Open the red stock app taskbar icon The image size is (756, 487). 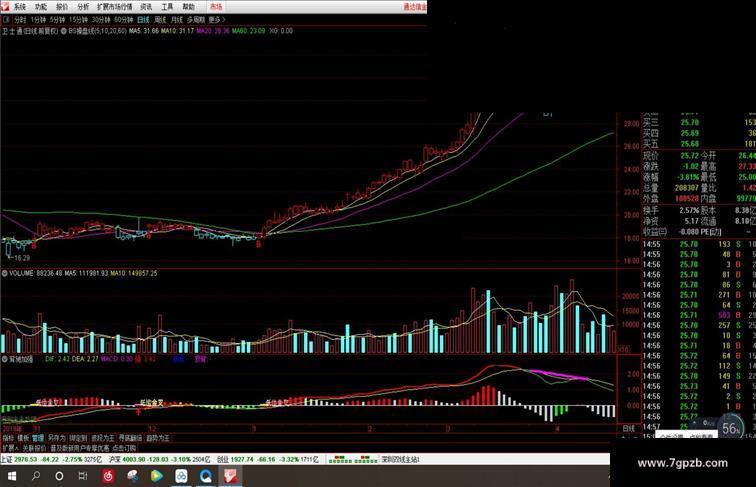230,476
